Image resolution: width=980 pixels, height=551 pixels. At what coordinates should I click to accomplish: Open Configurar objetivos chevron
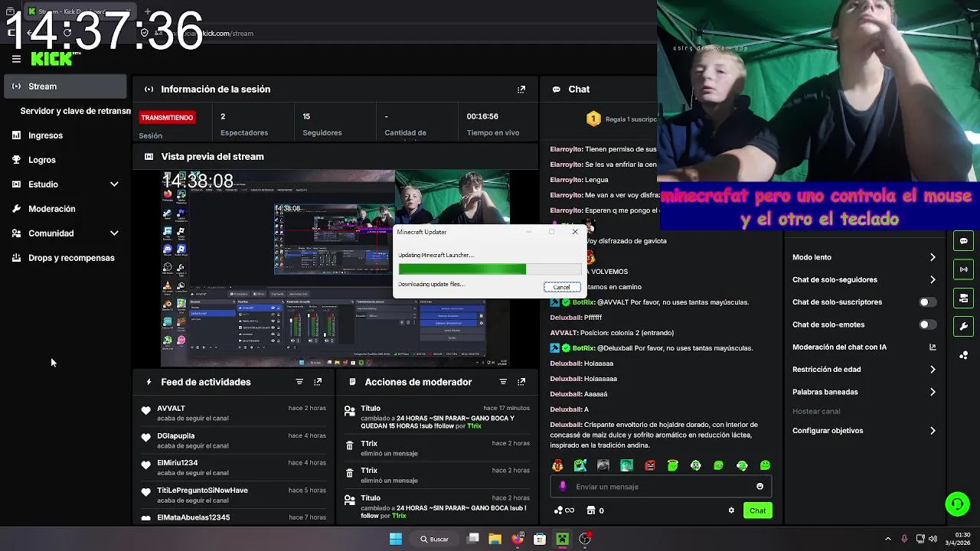[933, 431]
